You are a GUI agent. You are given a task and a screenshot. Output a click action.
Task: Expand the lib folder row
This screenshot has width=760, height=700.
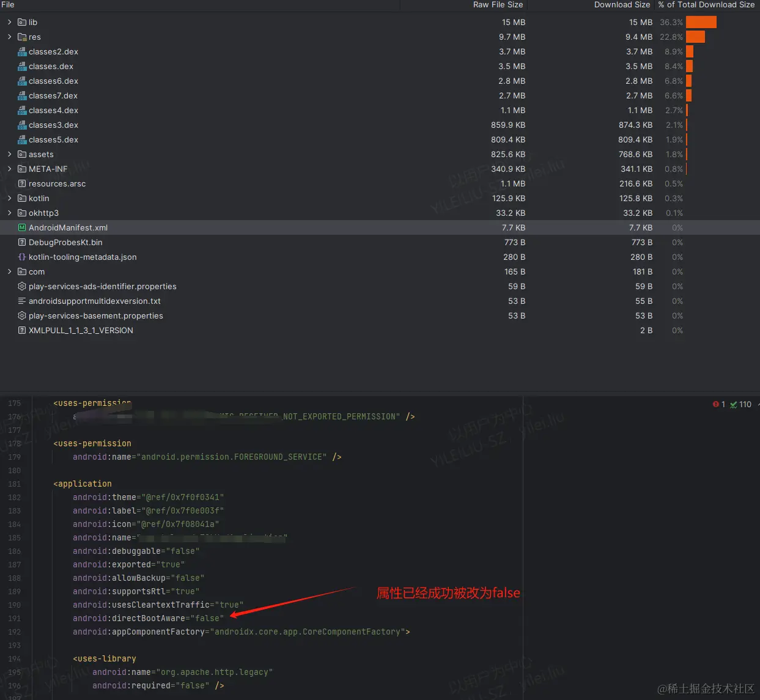(x=9, y=22)
